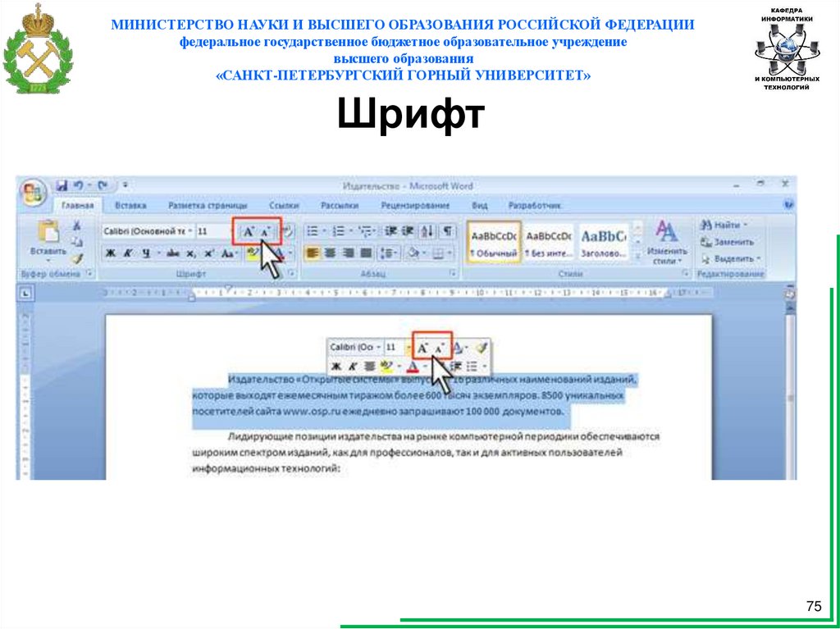Align text left in ribbon
This screenshot has height=629, width=840.
[x=313, y=253]
